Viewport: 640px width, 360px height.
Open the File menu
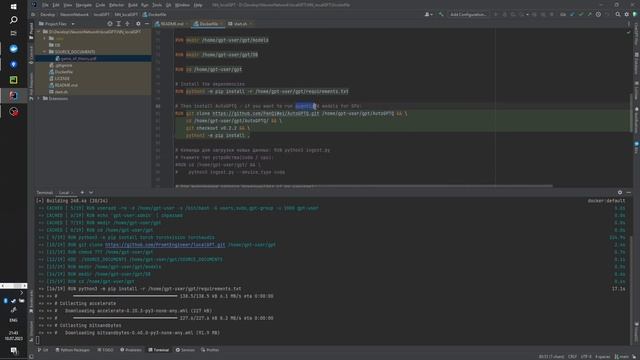tap(45, 5)
